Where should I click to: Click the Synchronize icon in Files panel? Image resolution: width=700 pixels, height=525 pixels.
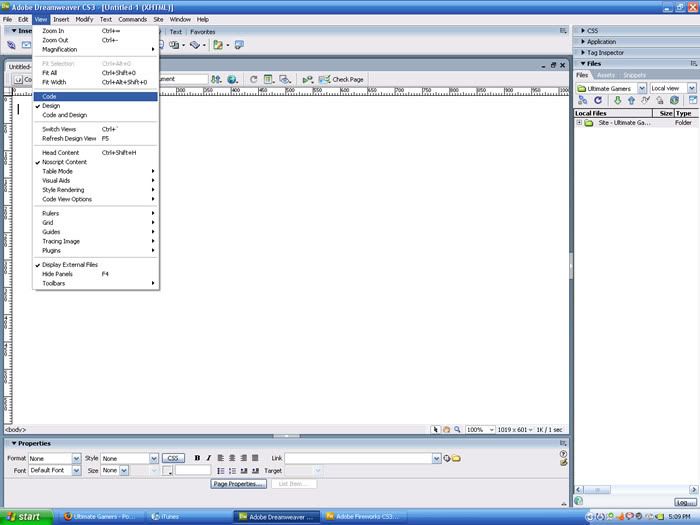[675, 100]
